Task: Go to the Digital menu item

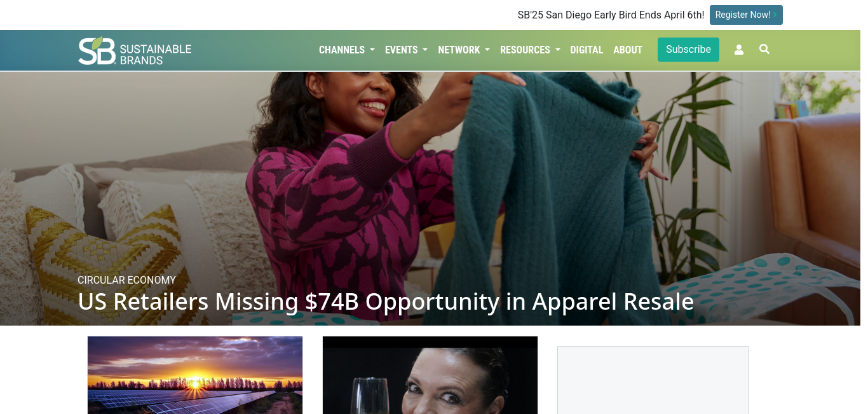Action: [587, 50]
